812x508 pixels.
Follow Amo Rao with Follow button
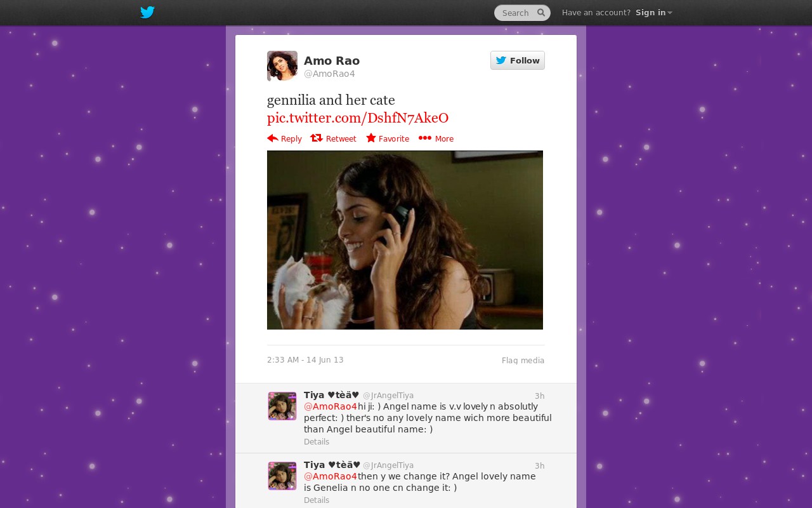tap(518, 60)
